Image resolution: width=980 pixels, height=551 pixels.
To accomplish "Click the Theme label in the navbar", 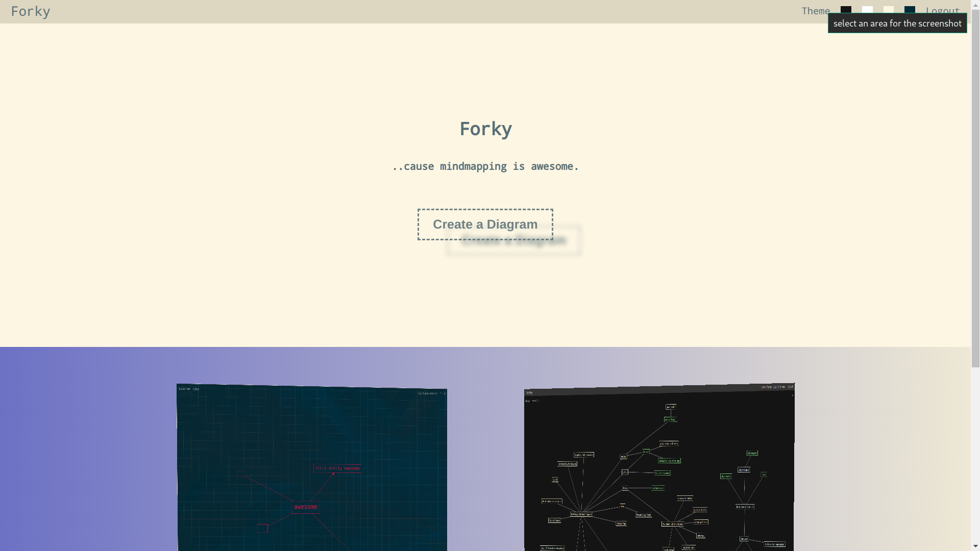I will tap(816, 11).
